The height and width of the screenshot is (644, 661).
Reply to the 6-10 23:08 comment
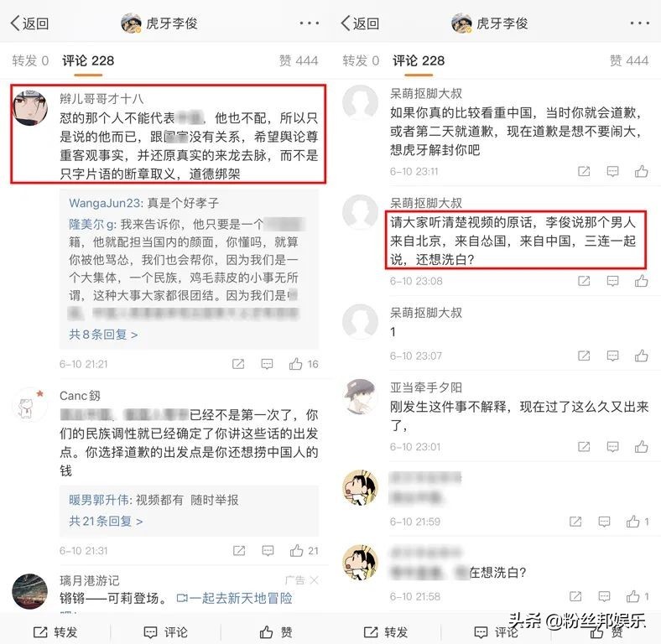(x=612, y=281)
